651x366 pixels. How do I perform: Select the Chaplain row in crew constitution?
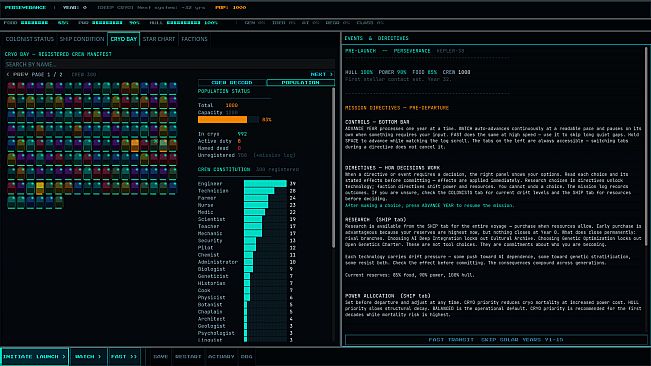pos(247,312)
